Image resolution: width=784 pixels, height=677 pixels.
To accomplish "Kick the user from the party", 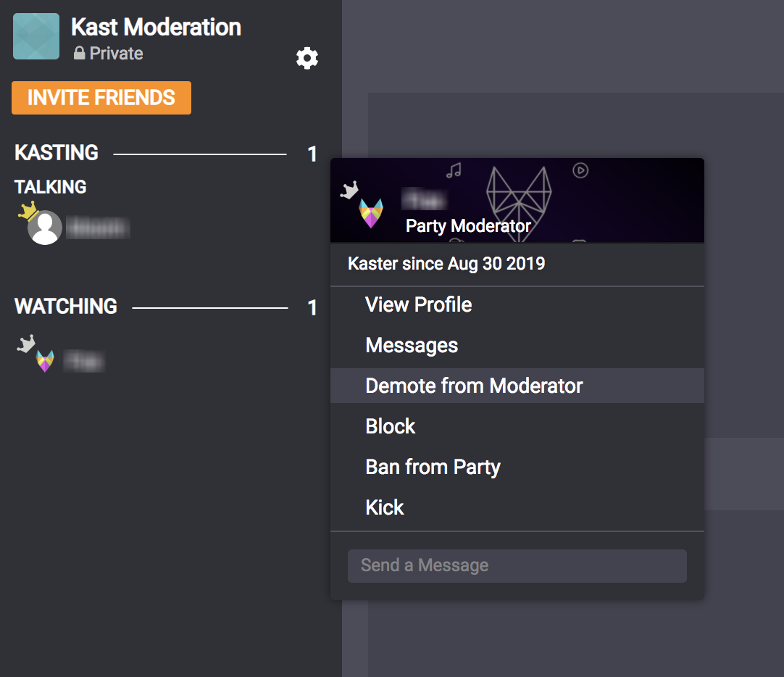I will [x=385, y=507].
